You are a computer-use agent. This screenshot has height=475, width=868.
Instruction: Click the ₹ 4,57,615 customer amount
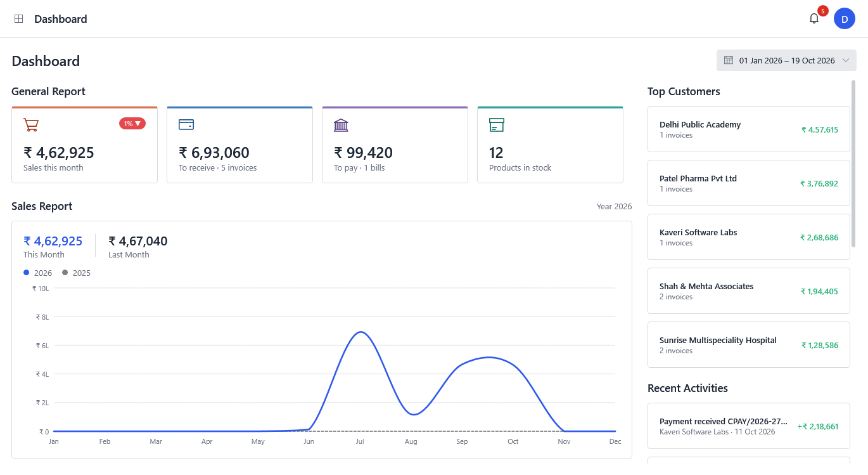[820, 130]
